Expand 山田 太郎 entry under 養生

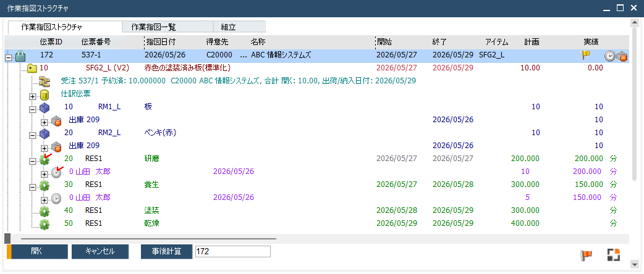click(44, 200)
